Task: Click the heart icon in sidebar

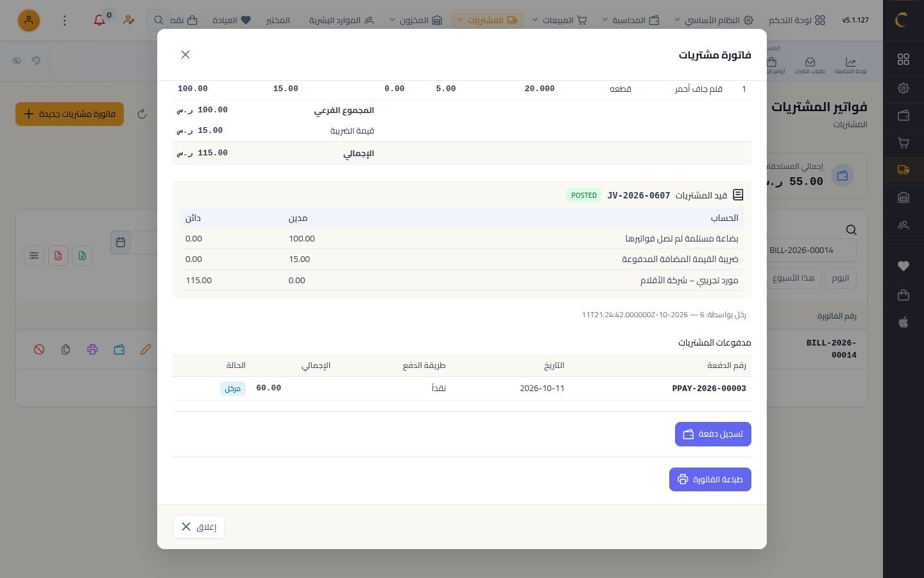Action: pyautogui.click(x=903, y=266)
